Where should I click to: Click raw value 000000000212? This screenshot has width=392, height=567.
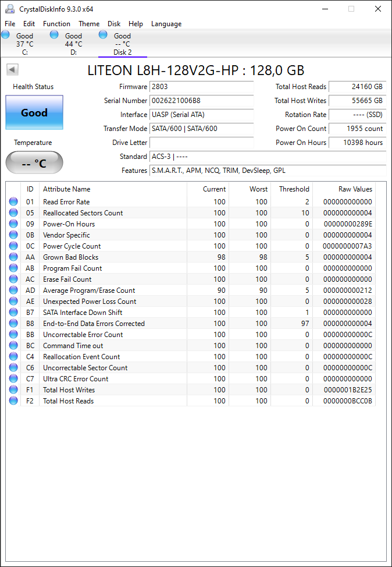[x=348, y=290]
